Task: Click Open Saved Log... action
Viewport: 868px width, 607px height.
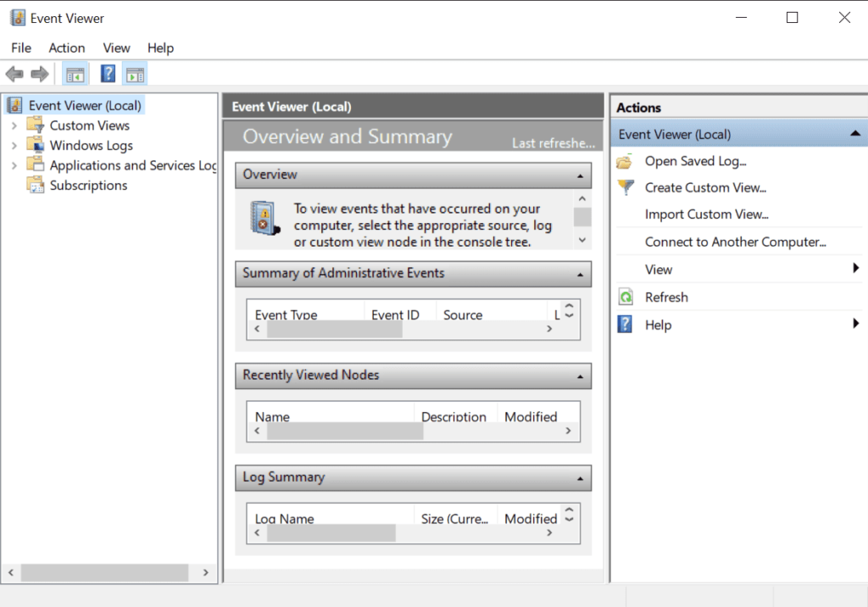Action: pos(695,161)
